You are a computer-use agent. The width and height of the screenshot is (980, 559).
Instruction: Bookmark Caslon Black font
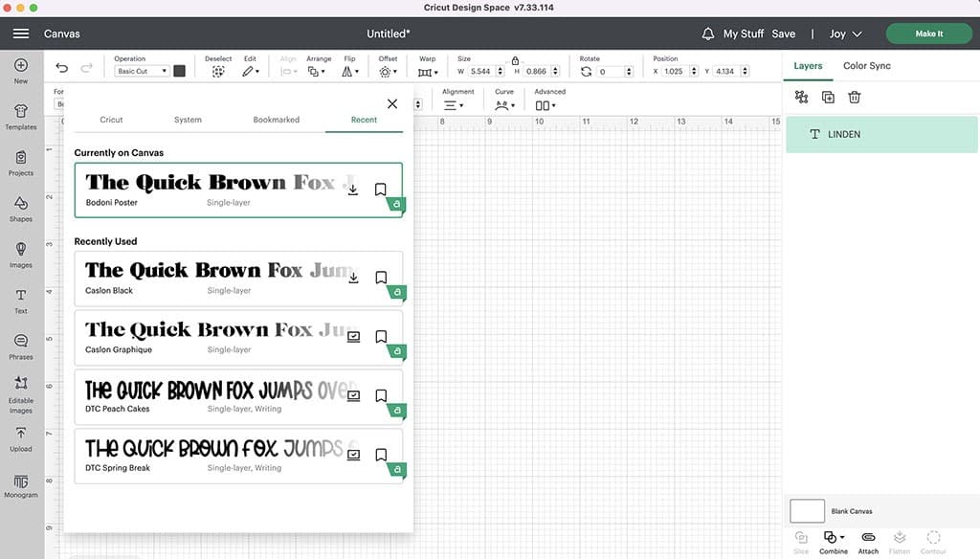pyautogui.click(x=381, y=278)
